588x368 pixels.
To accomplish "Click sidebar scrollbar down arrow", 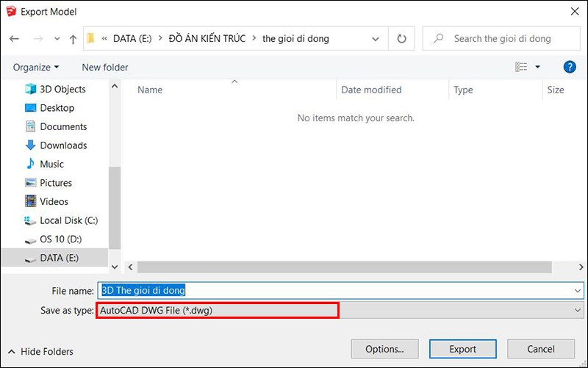I will 115,267.
